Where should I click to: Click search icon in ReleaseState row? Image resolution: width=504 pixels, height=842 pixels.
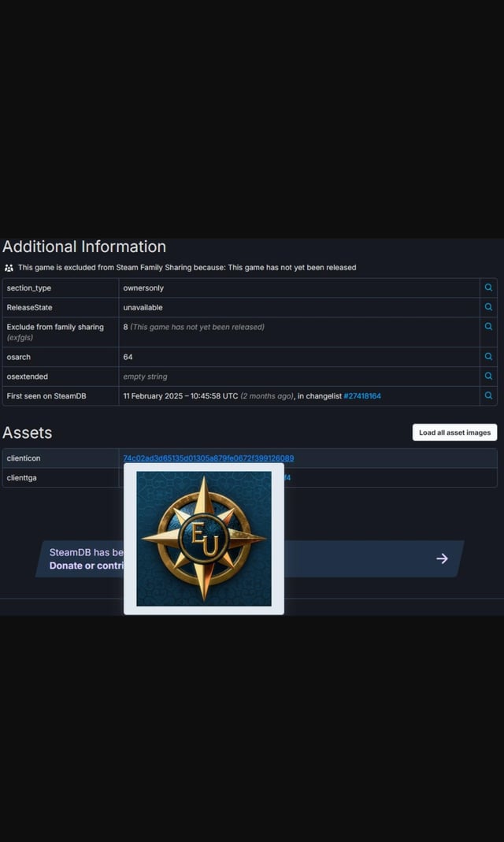(488, 307)
